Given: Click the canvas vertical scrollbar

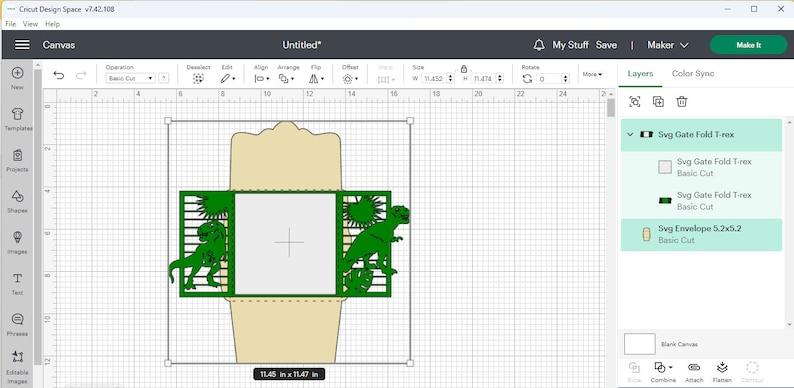Looking at the screenshot, I should [x=611, y=107].
